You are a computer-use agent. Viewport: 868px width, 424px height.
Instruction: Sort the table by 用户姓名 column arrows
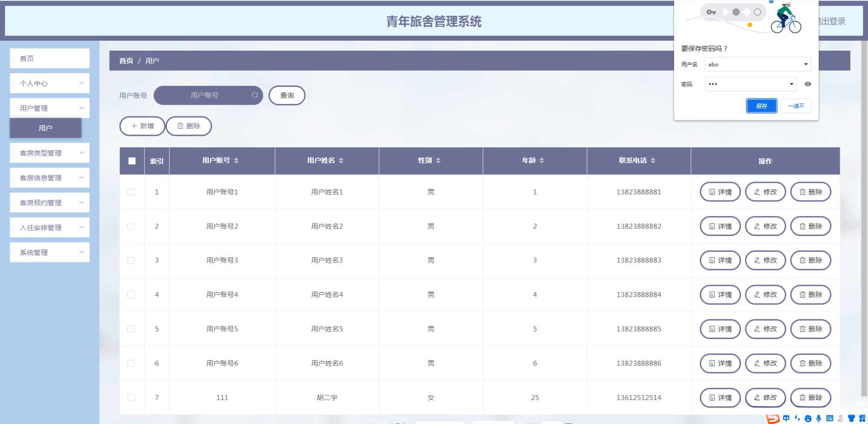point(341,160)
